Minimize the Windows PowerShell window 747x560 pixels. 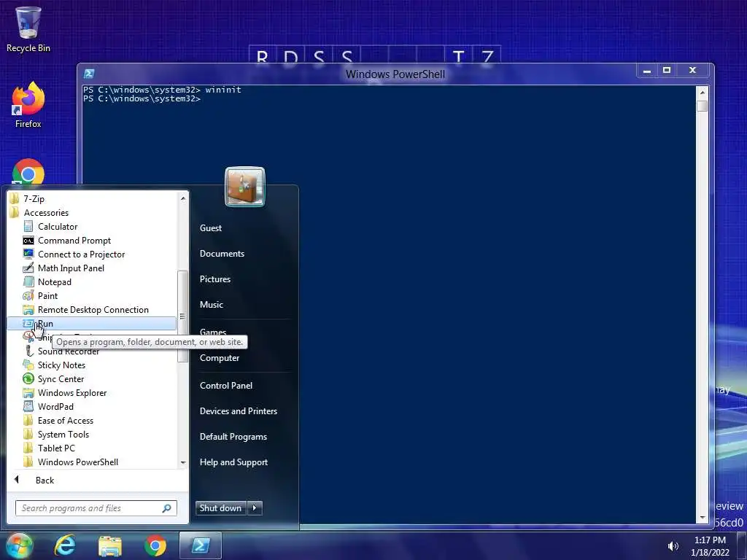click(647, 71)
